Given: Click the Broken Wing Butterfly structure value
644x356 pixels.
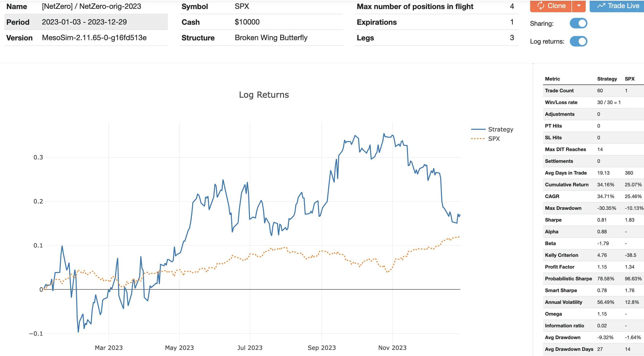Looking at the screenshot, I should pyautogui.click(x=271, y=38).
